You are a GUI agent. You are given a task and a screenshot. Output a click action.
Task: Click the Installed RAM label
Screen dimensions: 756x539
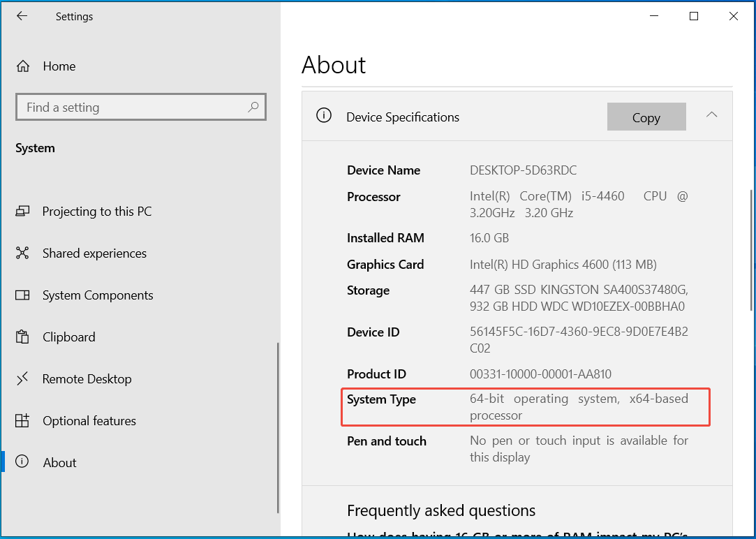coord(386,237)
